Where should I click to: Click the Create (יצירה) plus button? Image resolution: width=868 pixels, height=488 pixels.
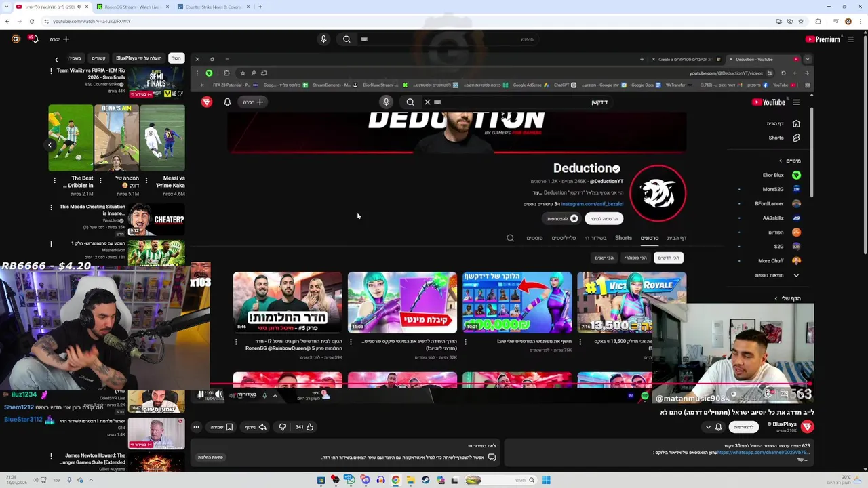coord(60,39)
